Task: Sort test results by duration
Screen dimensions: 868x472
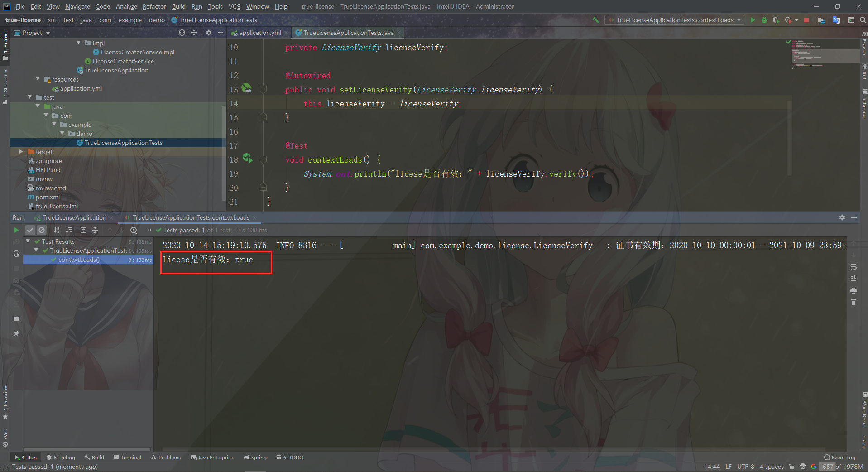Action: [69, 230]
